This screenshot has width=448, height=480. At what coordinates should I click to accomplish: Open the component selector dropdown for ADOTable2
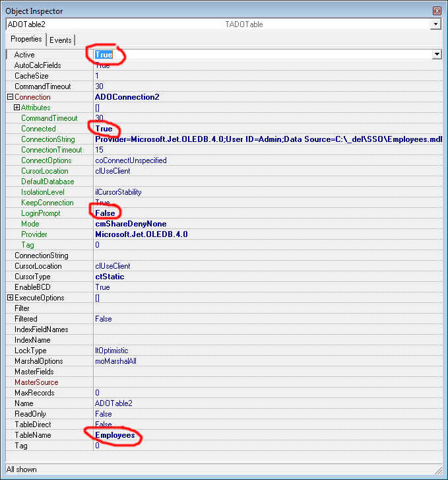coord(435,24)
